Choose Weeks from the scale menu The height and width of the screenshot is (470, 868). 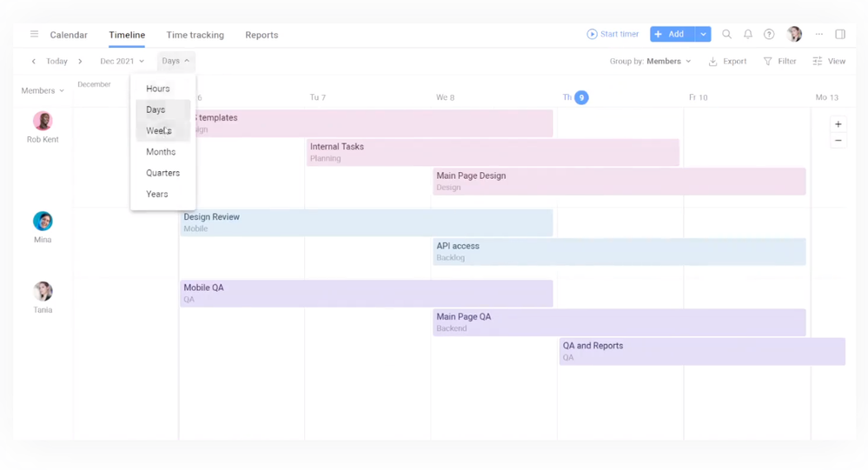[x=163, y=130]
